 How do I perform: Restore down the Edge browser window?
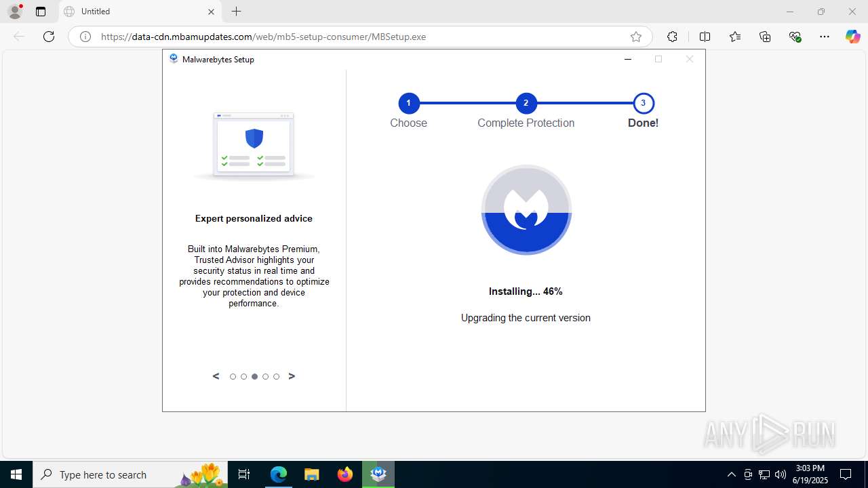821,12
